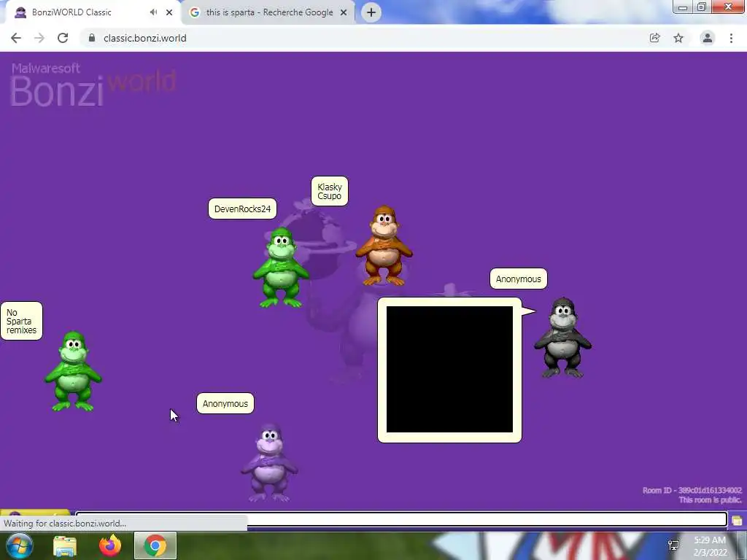Go back with the browser back arrow
Viewport: 747px width, 560px height.
(x=16, y=38)
